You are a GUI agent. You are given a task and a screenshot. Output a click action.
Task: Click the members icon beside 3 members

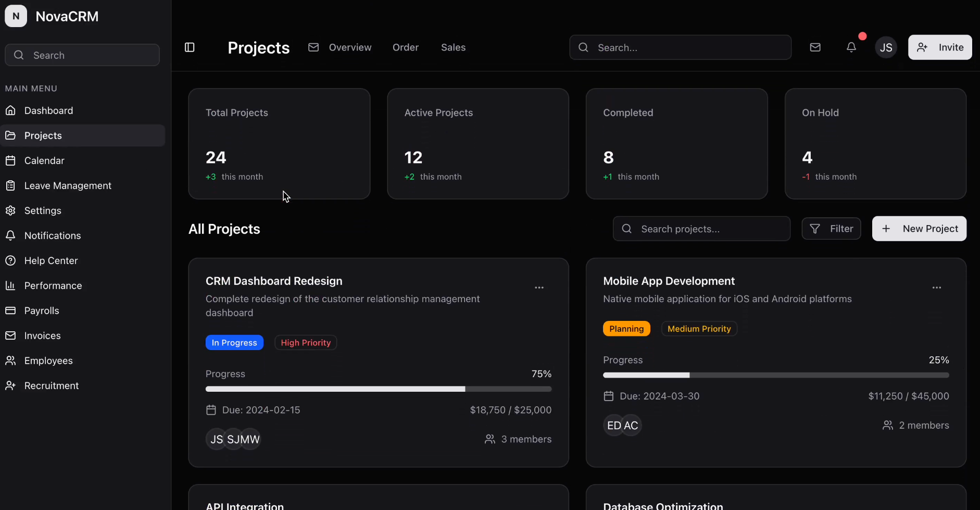[x=490, y=439]
